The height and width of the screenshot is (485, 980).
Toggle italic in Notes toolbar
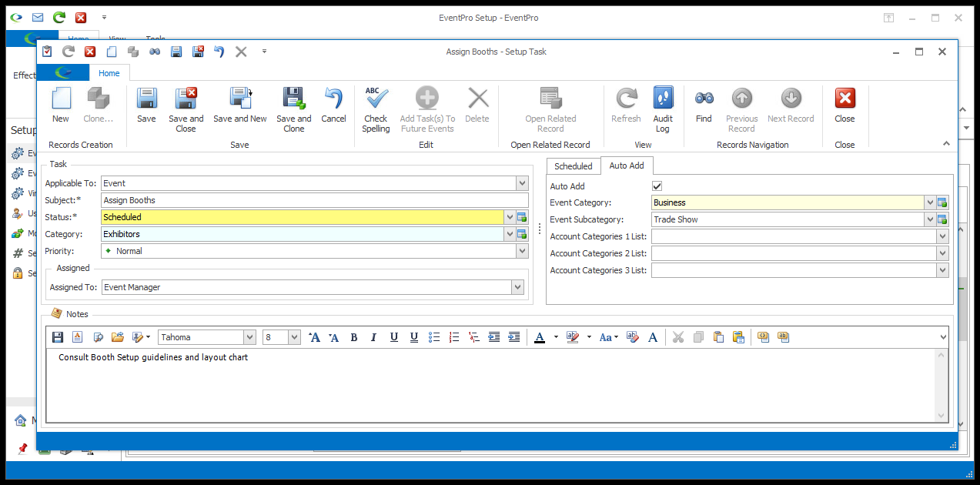pos(374,337)
